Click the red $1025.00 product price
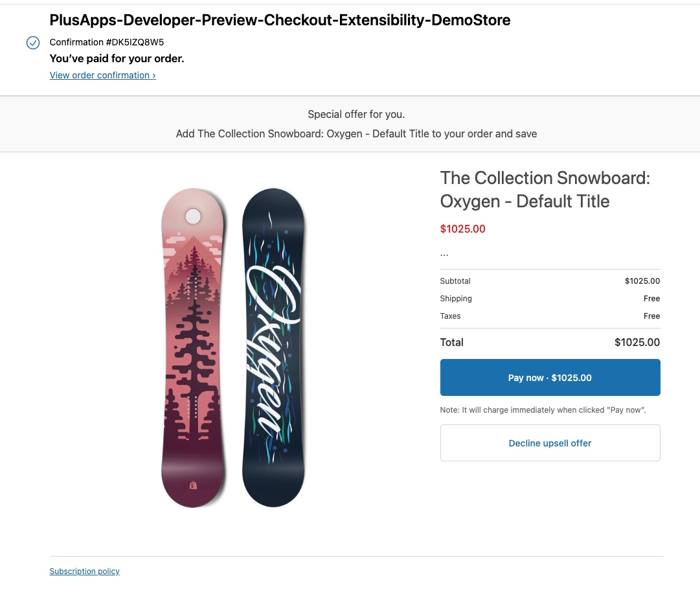Viewport: 700px width, 589px height. [x=462, y=229]
